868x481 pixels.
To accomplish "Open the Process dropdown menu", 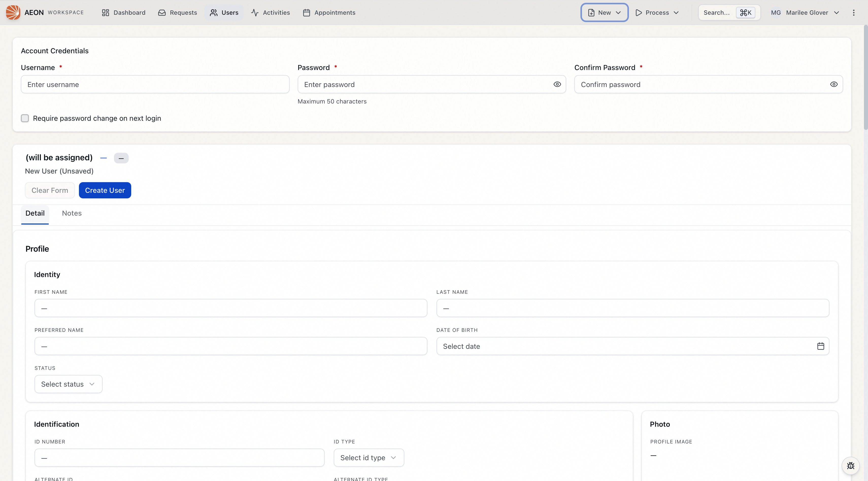I will tap(657, 12).
